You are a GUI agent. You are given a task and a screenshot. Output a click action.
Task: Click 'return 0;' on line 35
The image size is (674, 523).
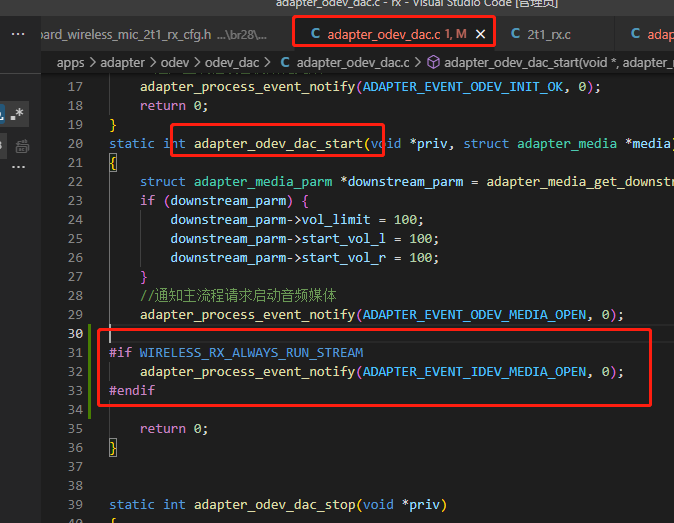pos(174,429)
